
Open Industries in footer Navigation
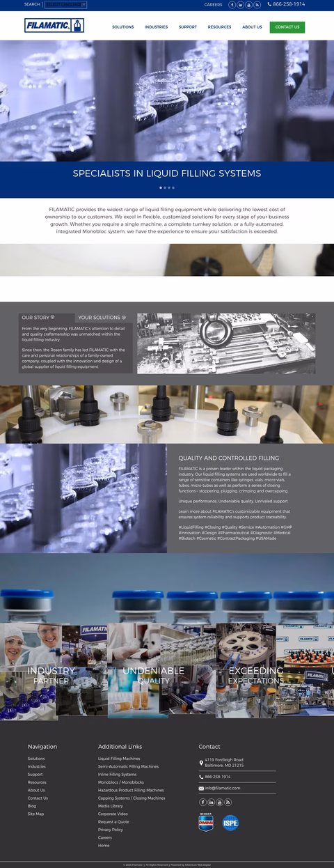coord(37,766)
